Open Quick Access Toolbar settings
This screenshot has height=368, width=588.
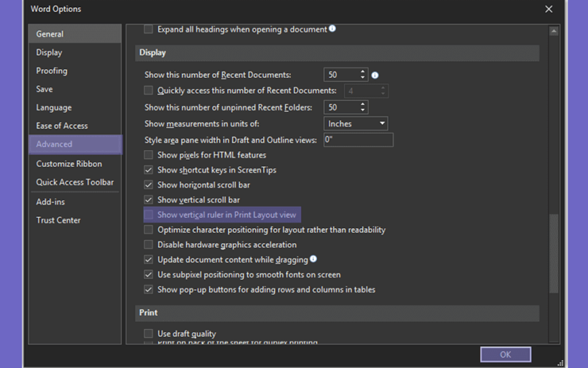75,182
